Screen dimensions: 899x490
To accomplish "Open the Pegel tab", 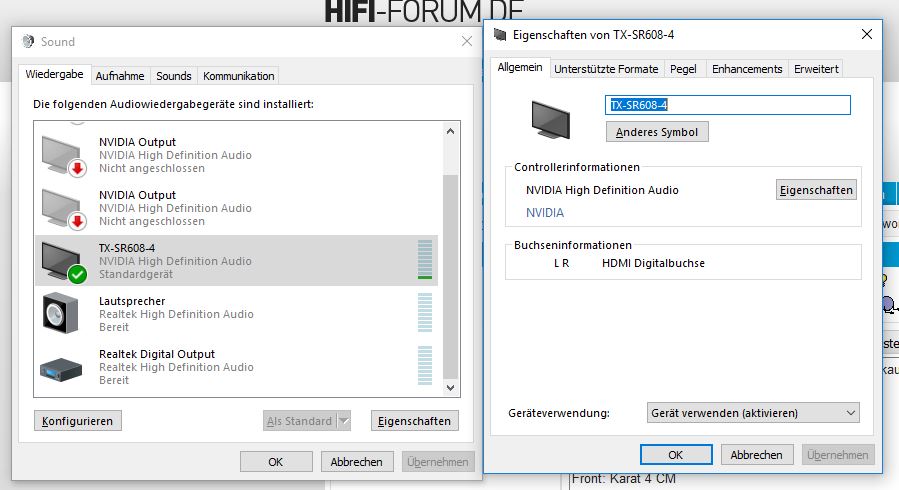I will [683, 69].
